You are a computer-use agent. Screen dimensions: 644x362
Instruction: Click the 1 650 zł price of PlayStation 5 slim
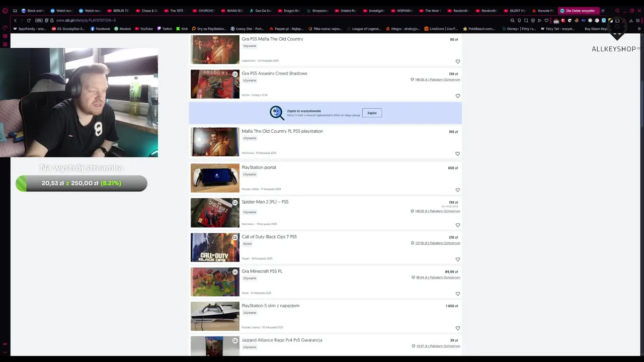(x=452, y=306)
